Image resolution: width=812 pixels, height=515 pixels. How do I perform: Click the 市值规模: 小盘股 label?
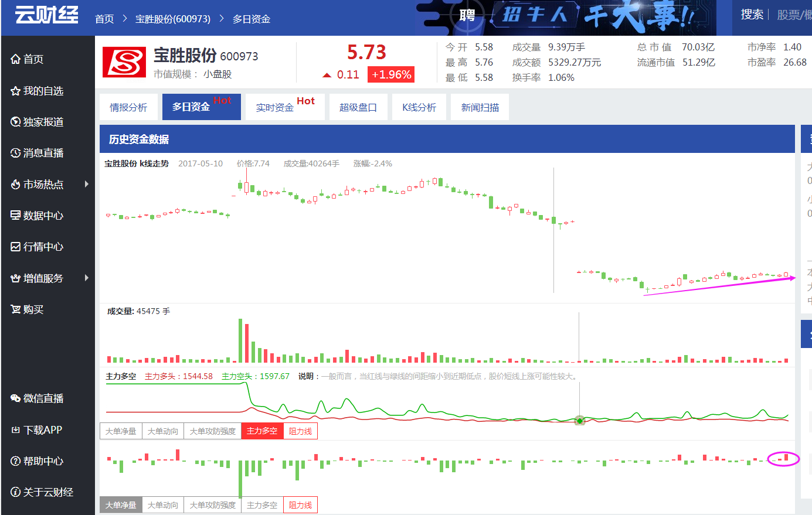(193, 74)
